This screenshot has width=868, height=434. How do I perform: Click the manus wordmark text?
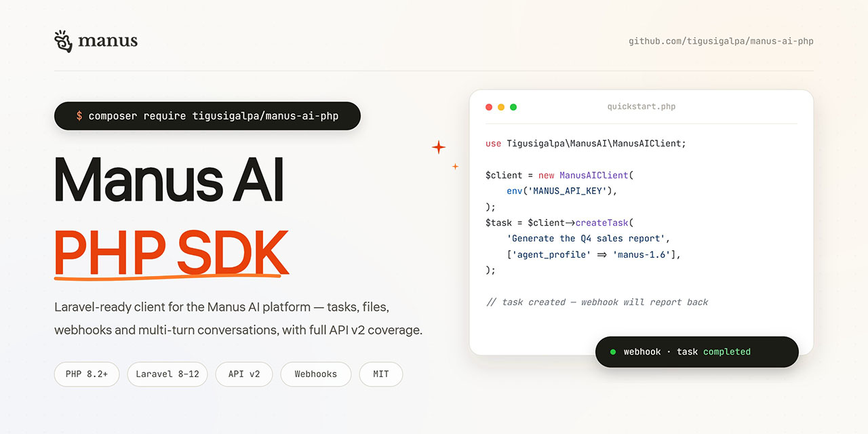coord(108,41)
